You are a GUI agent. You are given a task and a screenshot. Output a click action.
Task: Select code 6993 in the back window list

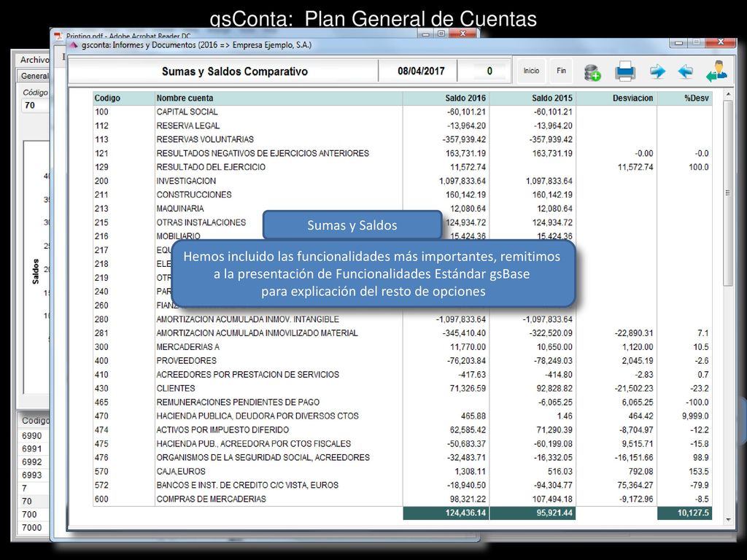tap(33, 475)
